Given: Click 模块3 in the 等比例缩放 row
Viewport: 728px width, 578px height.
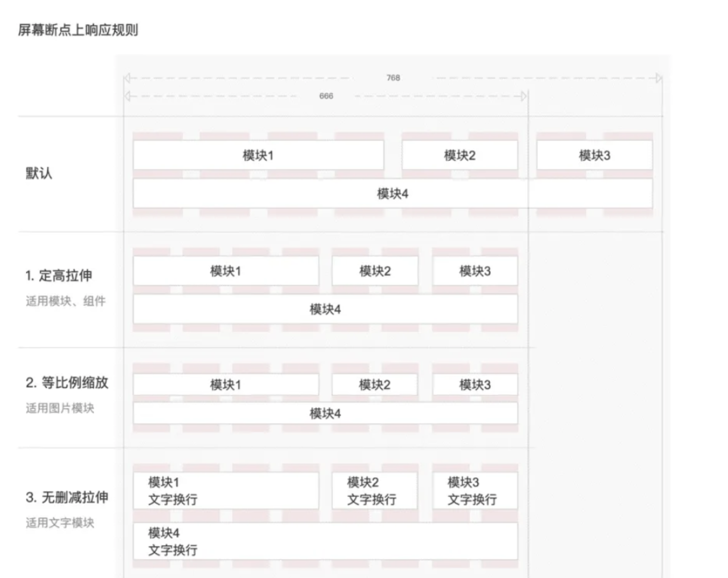Looking at the screenshot, I should coord(475,385).
